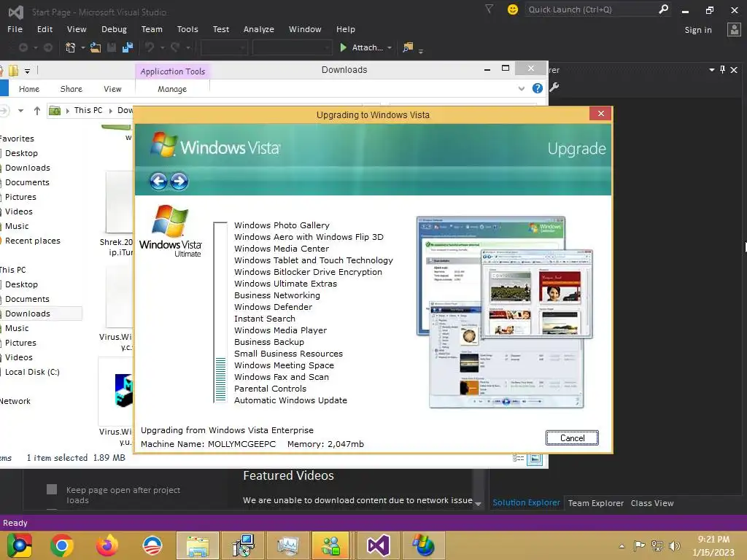The image size is (747, 560).
Task: Click the Quick Launch search box
Action: 591,9
